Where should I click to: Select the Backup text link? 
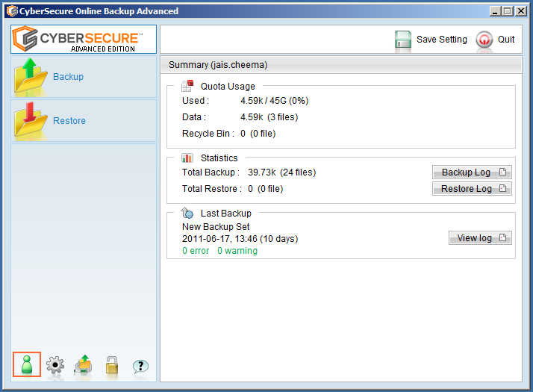point(69,77)
